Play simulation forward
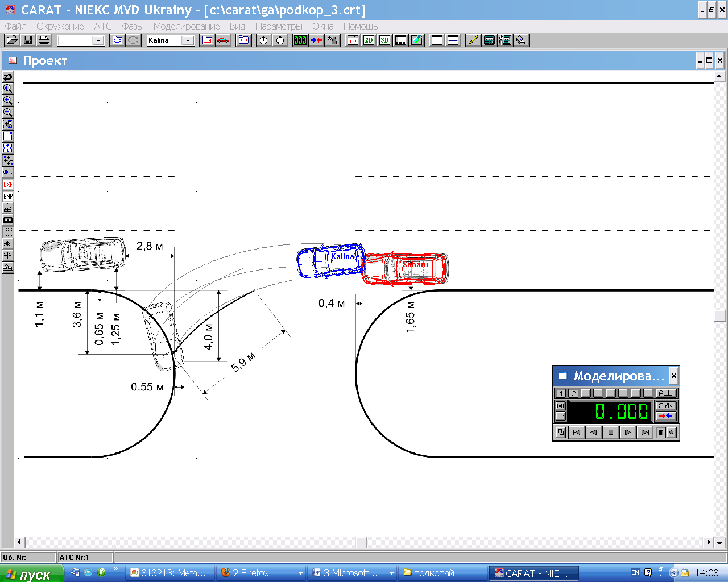The width and height of the screenshot is (728, 582). tap(628, 433)
